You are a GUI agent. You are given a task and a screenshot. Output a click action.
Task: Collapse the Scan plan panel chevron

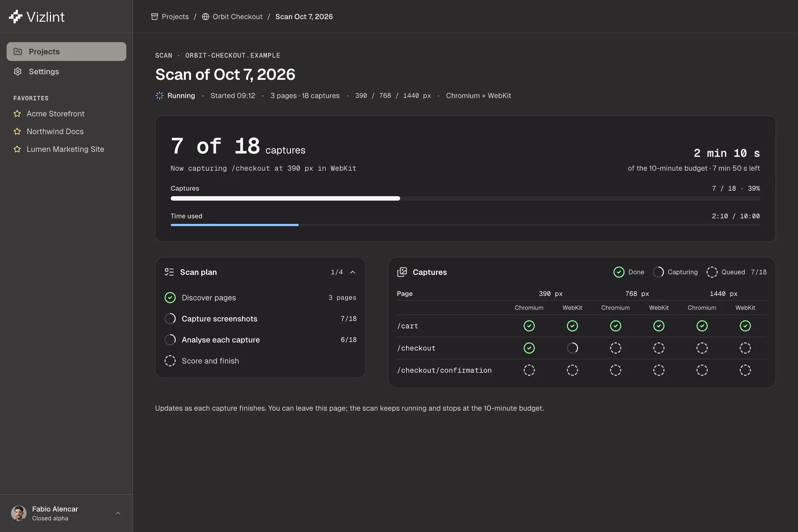[353, 272]
